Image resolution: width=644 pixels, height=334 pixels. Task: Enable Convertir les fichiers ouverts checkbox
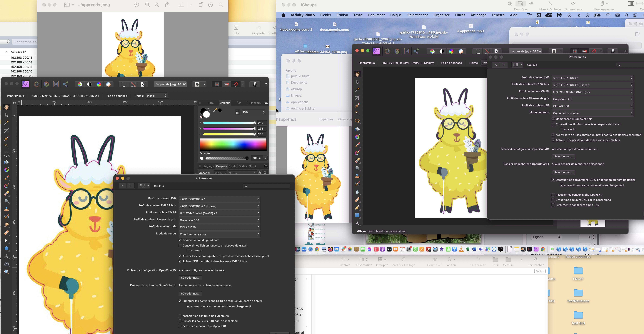[180, 246]
